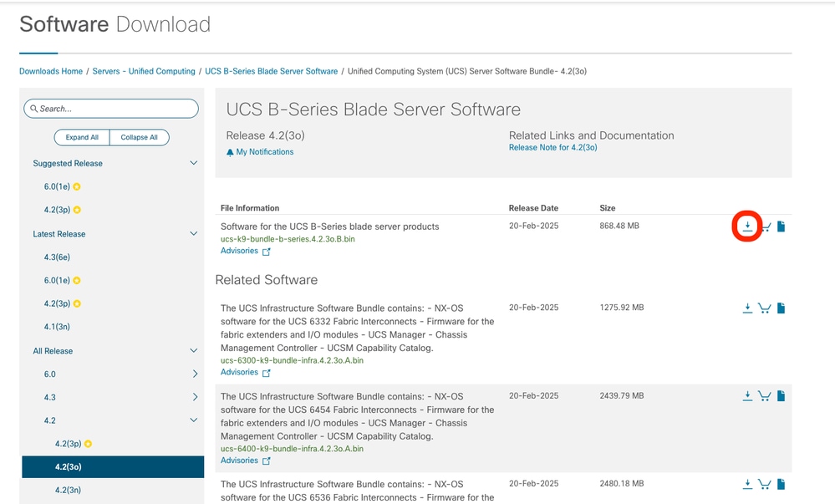The width and height of the screenshot is (835, 504).
Task: Click the Collapse All button
Action: (139, 137)
